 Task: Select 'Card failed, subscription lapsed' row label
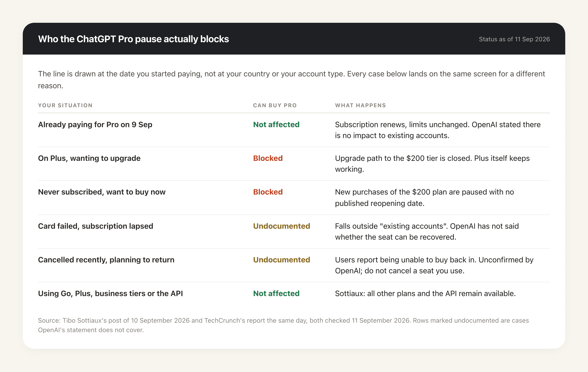(95, 226)
